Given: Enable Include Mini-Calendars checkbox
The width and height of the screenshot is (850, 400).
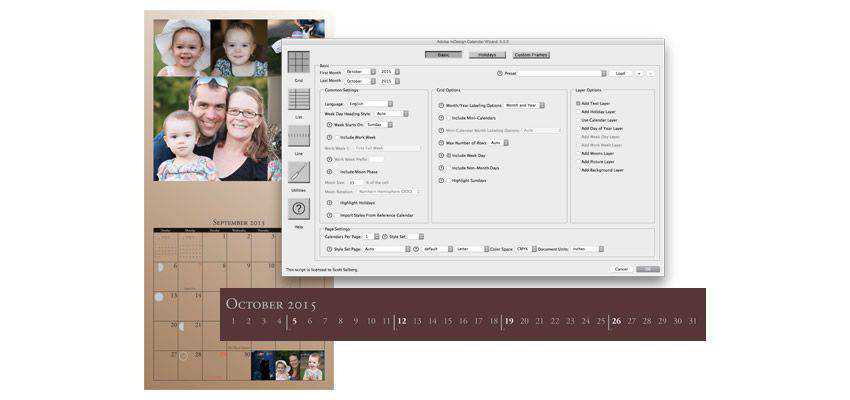Looking at the screenshot, I should tap(448, 117).
